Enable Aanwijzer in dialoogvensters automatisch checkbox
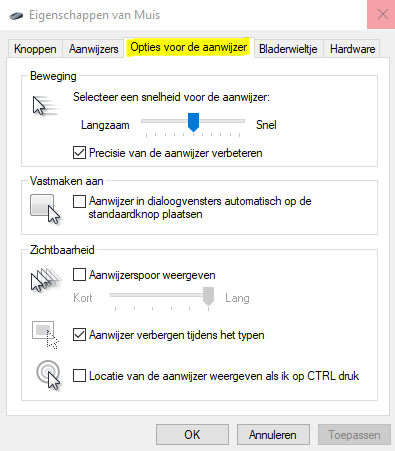 pos(79,201)
